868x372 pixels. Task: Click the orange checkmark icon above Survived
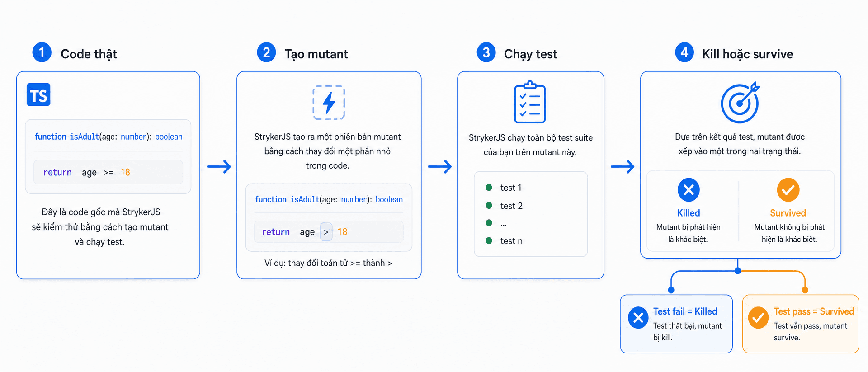click(x=788, y=190)
